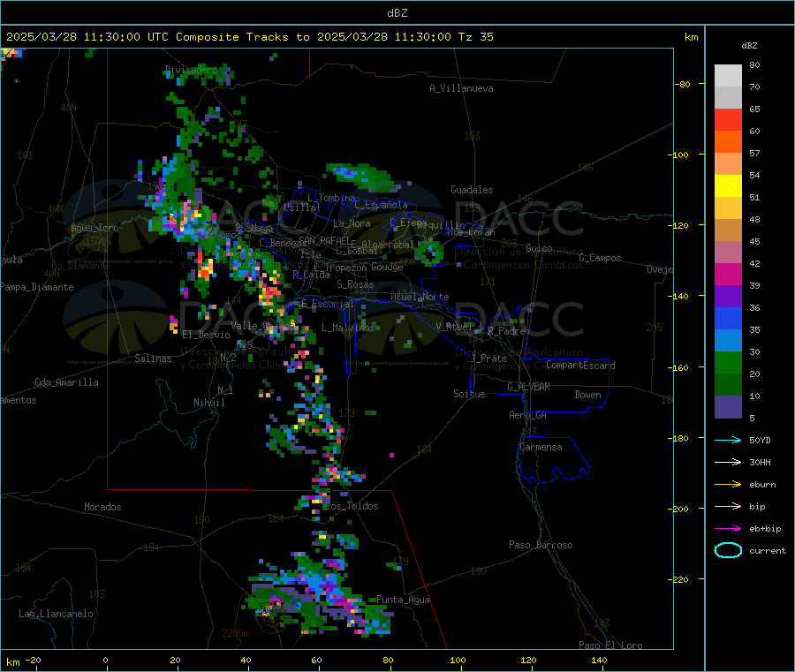Select the gray 65-70 dBZ swatch

coord(728,98)
